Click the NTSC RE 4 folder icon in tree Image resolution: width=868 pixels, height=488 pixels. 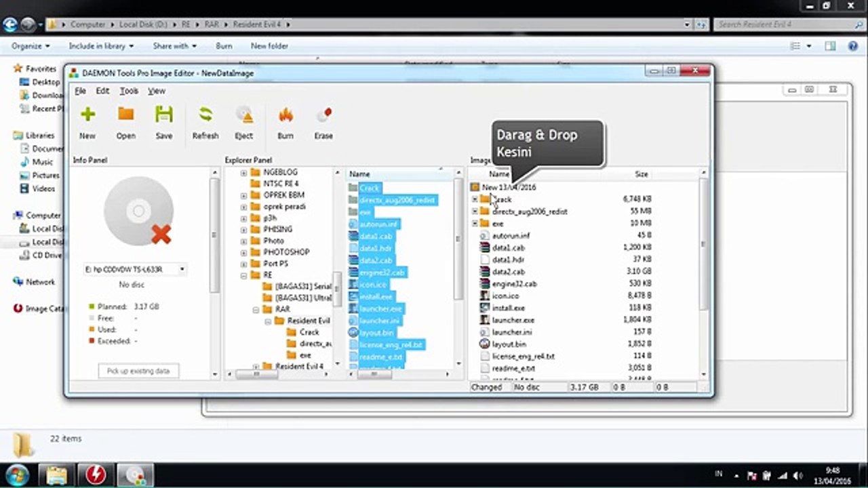[x=255, y=184]
